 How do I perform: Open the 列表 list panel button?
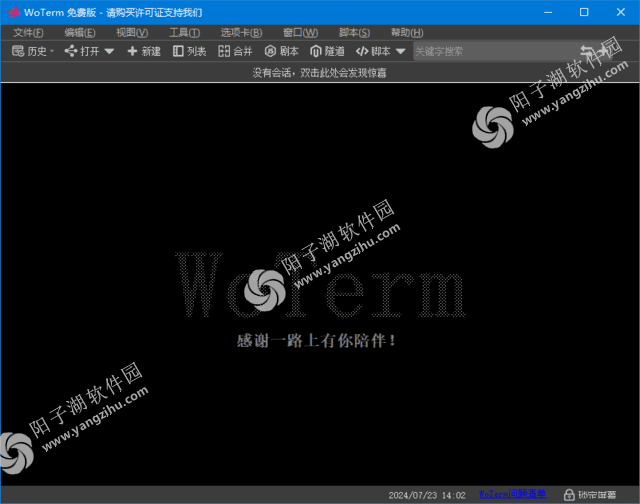tap(189, 51)
